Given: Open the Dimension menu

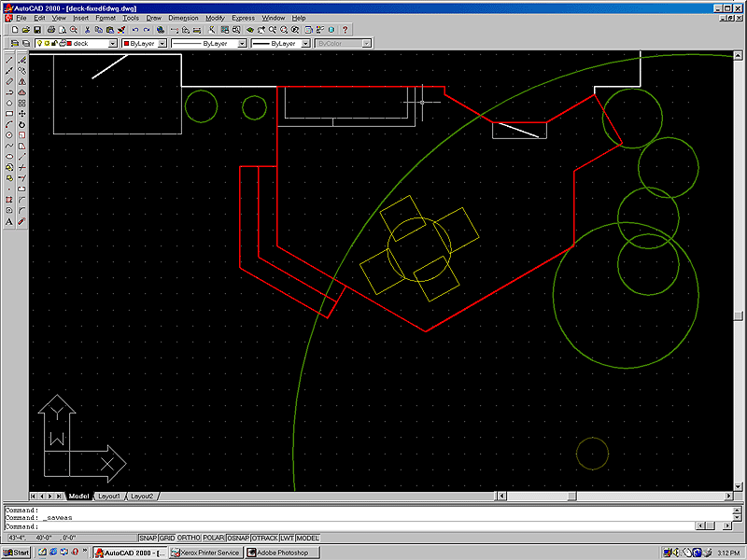Looking at the screenshot, I should [183, 18].
